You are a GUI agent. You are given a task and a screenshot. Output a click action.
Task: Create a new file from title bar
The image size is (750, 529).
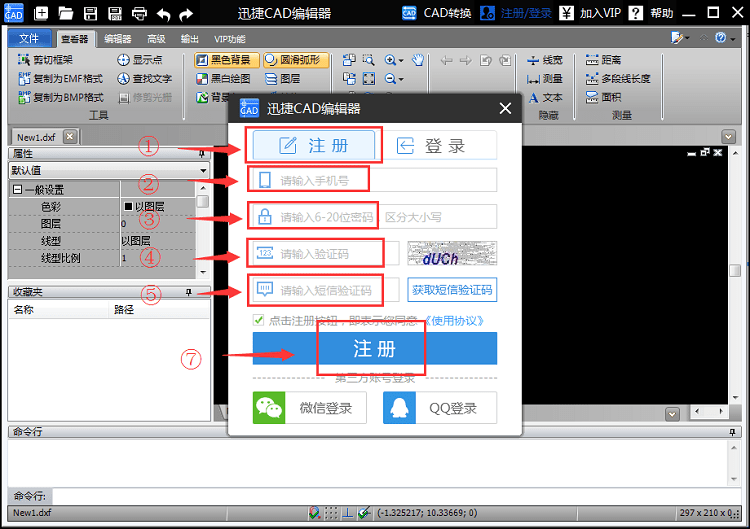[42, 13]
